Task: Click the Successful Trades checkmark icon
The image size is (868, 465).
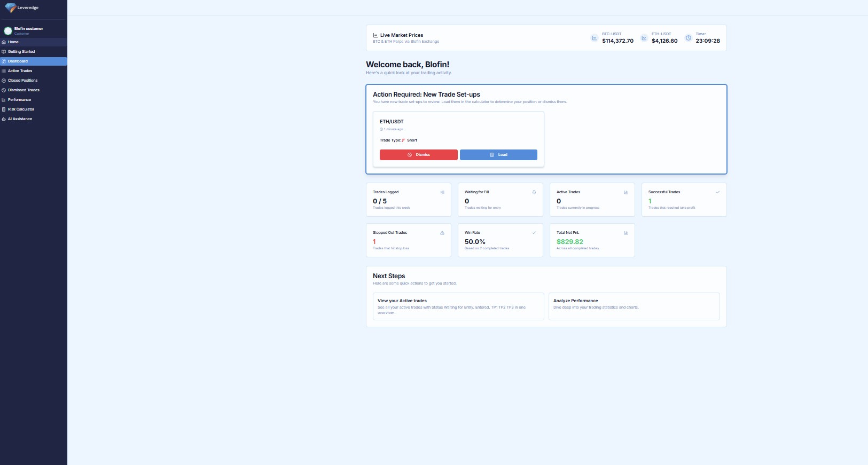Action: pyautogui.click(x=718, y=192)
